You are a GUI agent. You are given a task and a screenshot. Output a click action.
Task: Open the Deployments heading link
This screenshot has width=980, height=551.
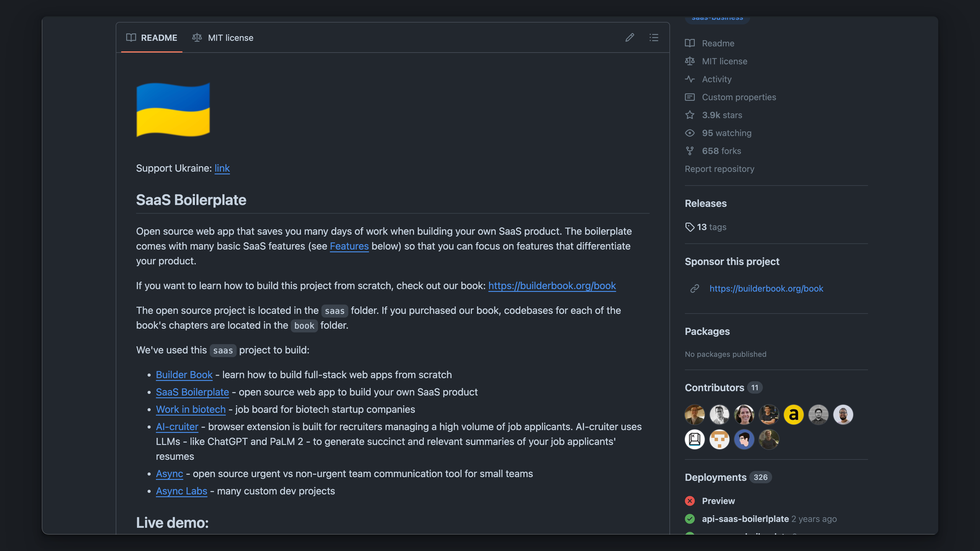click(x=716, y=477)
